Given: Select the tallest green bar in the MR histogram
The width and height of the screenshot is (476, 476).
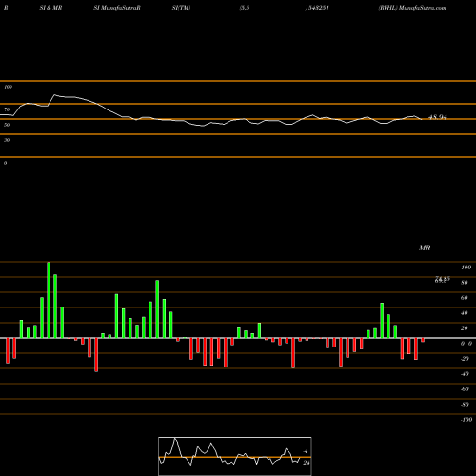Looking at the screenshot, I should tap(49, 300).
